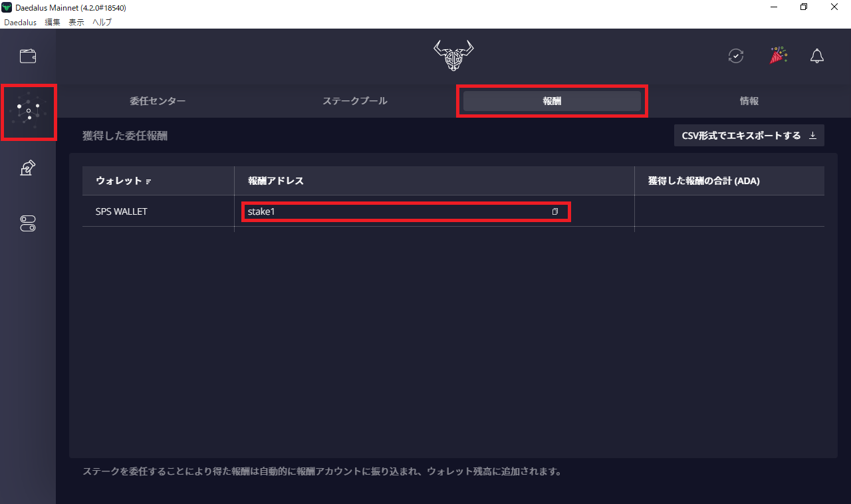Export rewards with CSV形式でエキスポートする button
Viewport: 851px width, 504px height.
click(749, 136)
